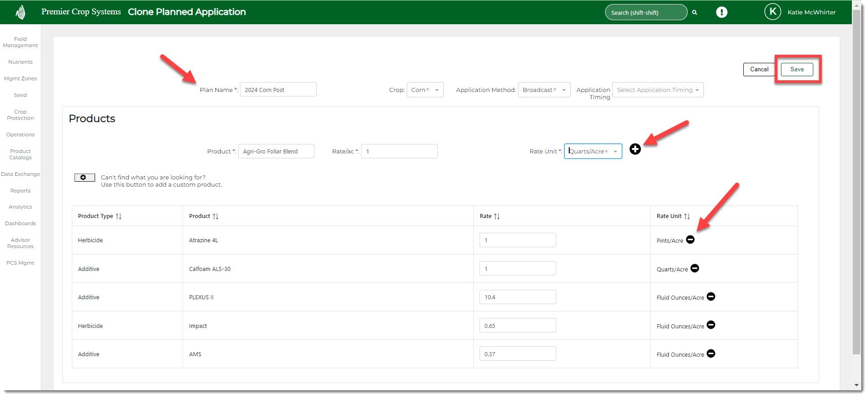Remove the Atrazine 4L product row
Screen dimensions: 868x397
[690, 240]
